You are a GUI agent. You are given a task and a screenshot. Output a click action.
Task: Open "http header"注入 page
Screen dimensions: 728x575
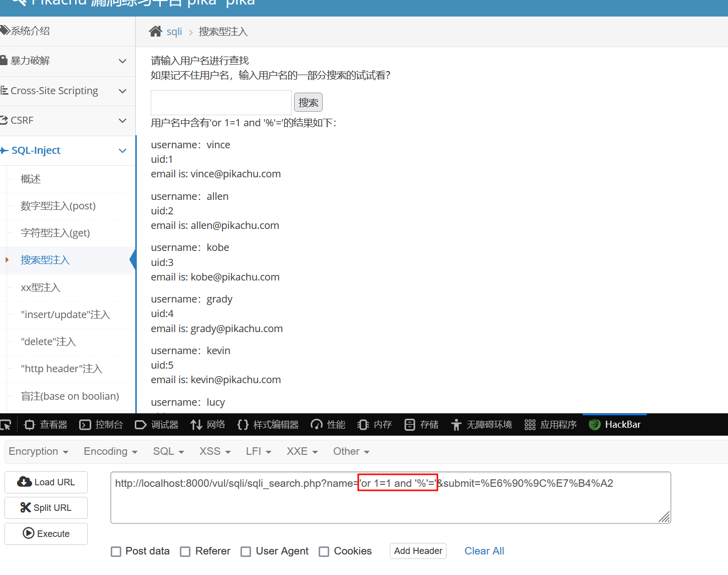pos(62,369)
